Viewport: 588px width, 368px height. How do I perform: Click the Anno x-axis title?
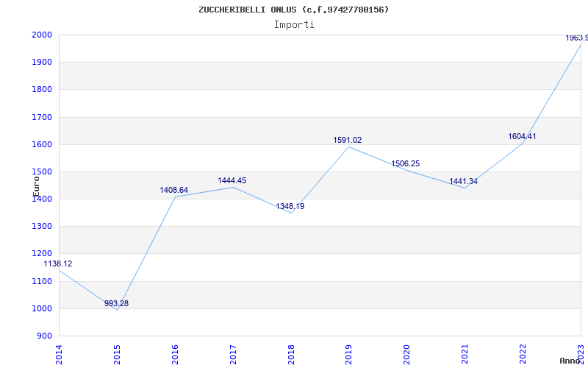570,361
